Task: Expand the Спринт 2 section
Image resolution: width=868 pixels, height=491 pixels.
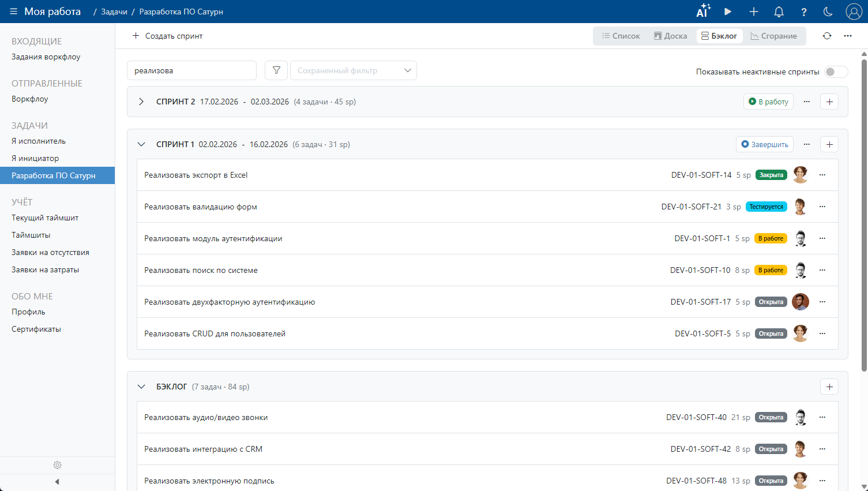Action: click(141, 102)
